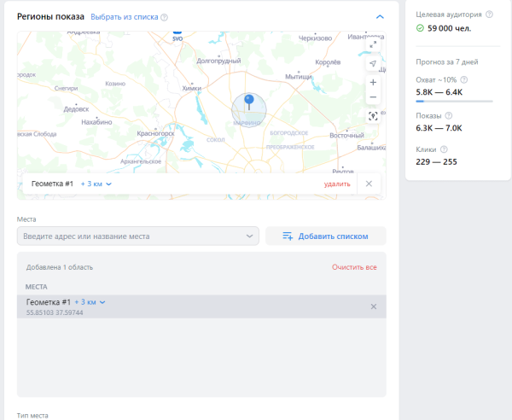Image resolution: width=512 pixels, height=420 pixels.
Task: Open help icon next to Целевая аудитория
Action: pos(488,15)
